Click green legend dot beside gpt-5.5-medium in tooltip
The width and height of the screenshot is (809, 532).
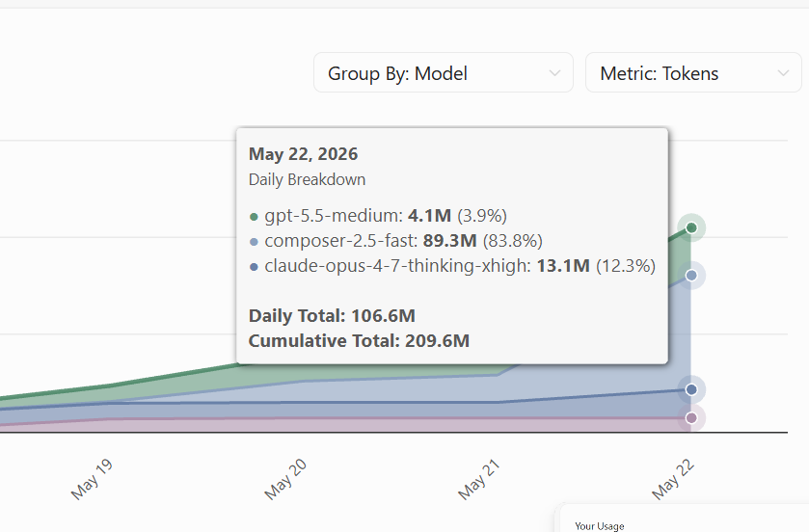coord(254,217)
